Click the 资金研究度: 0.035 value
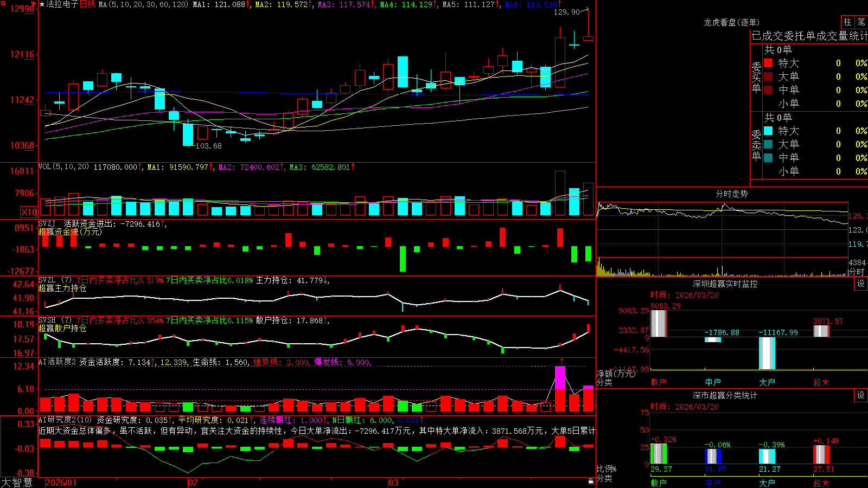The height and width of the screenshot is (488, 868). pos(132,420)
